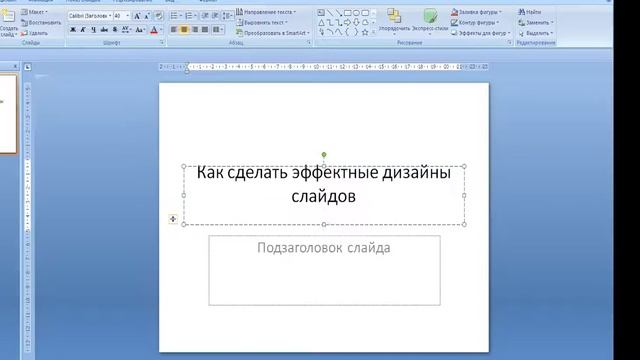Click the tab selector at ruler corner
Screen dimensions: 640x360
point(27,67)
